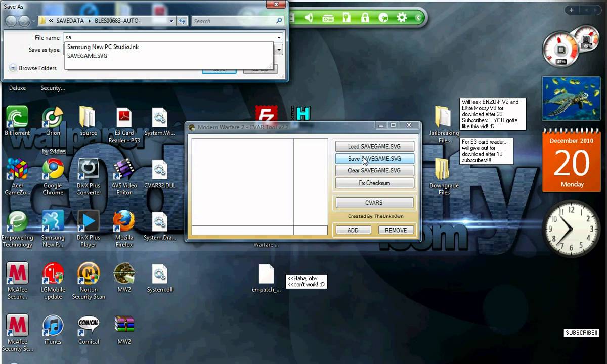The width and height of the screenshot is (607, 364).
Task: Select the empatch_ file on the desktop
Action: [266, 278]
